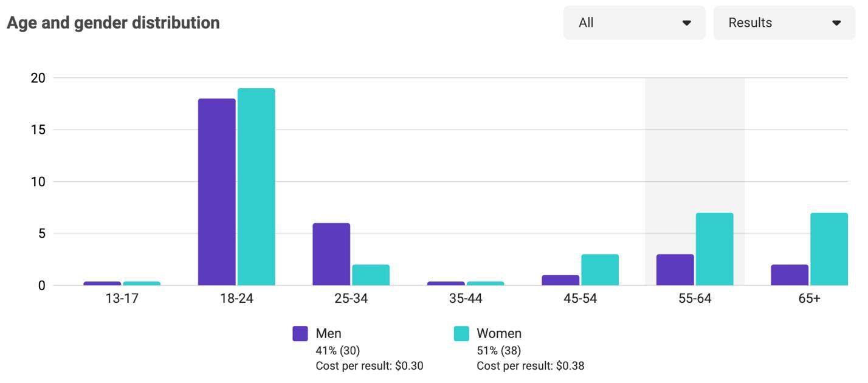Click the Age and gender distribution heading
Viewport: 868px width, 383px height.
click(113, 23)
